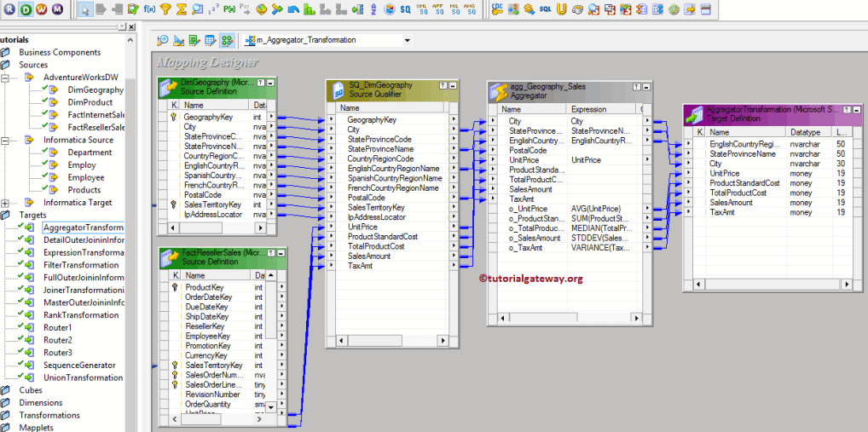Click the blue undo arrow toolbar icon
This screenshot has width=868, height=432.
293,9
